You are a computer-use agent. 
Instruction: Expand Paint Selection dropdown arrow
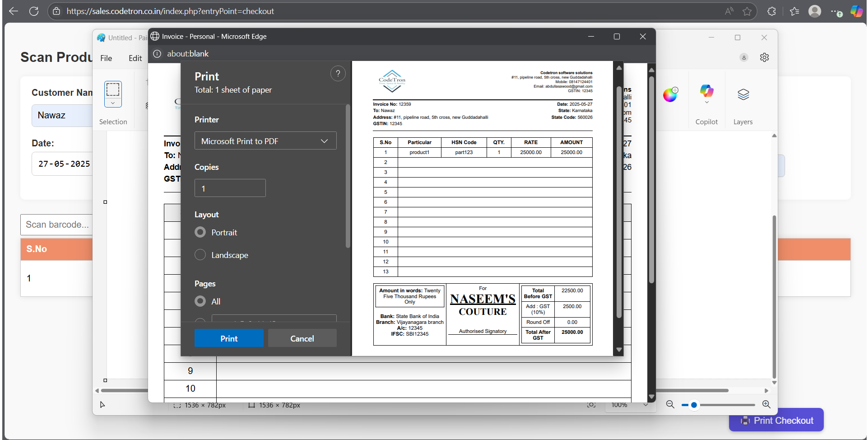113,103
